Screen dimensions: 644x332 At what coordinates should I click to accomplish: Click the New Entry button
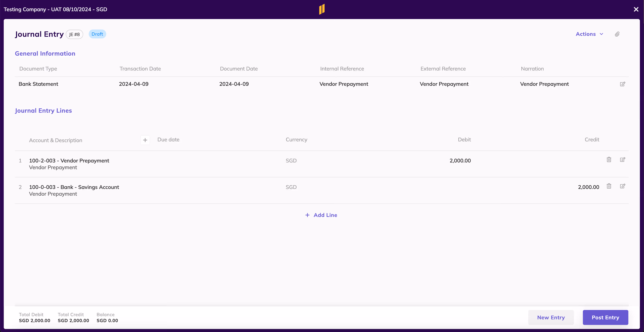point(551,317)
